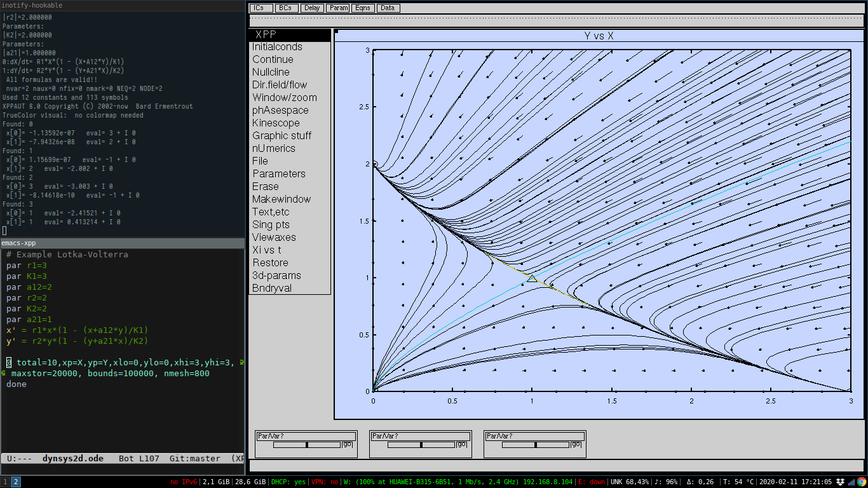Click 'T: 54 °C' temperature in status bar
This screenshot has height=488, width=868.
[x=738, y=482]
